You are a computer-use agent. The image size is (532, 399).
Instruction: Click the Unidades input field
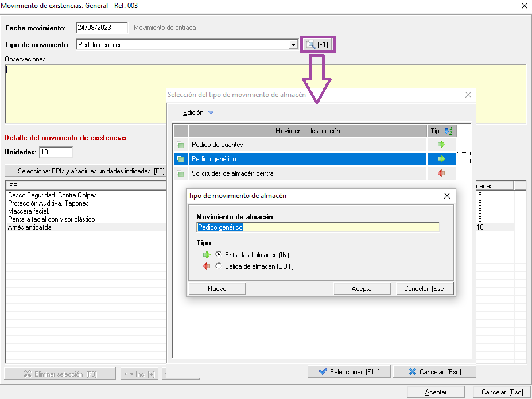[56, 152]
